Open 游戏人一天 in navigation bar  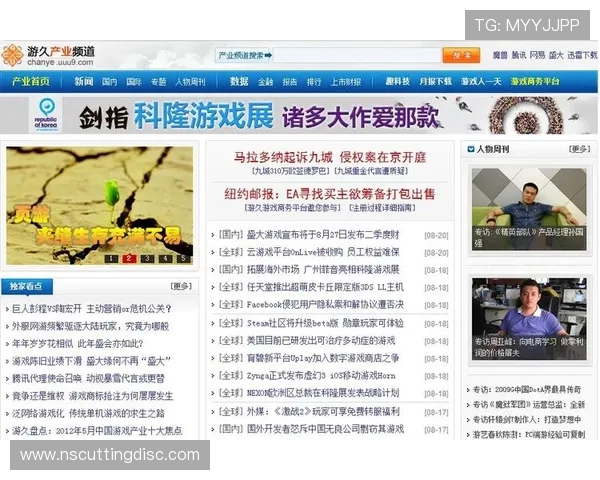(481, 82)
